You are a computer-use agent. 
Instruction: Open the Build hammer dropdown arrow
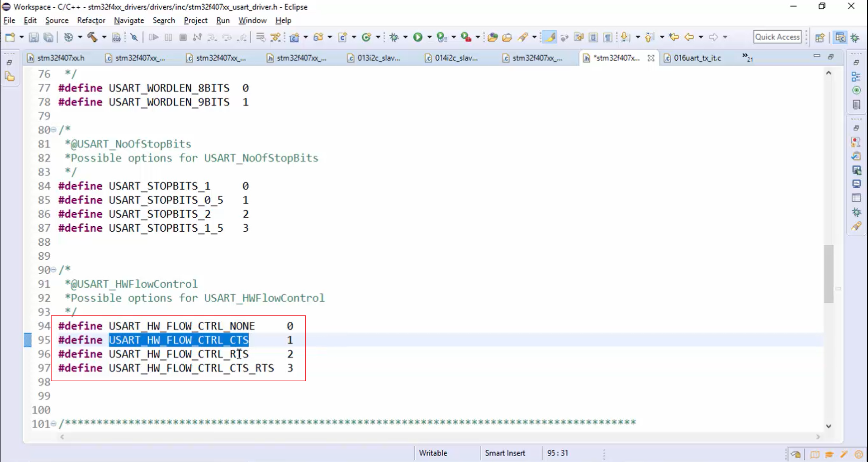pyautogui.click(x=104, y=37)
